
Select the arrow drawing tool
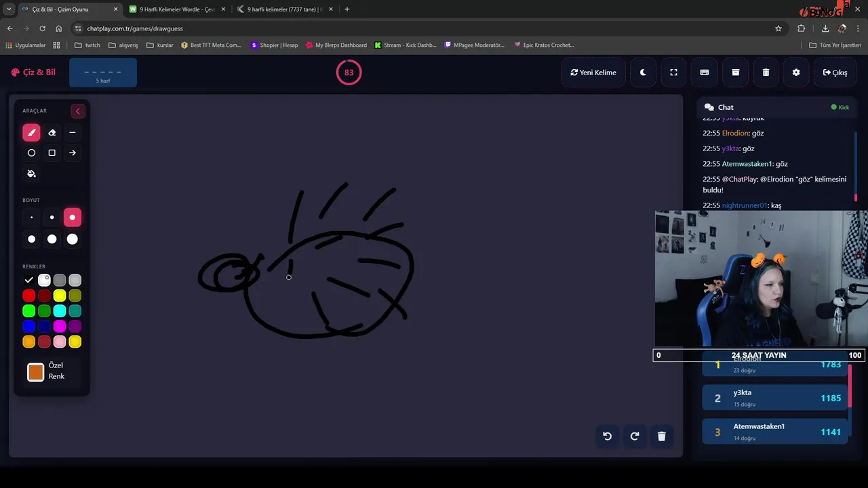tap(73, 153)
